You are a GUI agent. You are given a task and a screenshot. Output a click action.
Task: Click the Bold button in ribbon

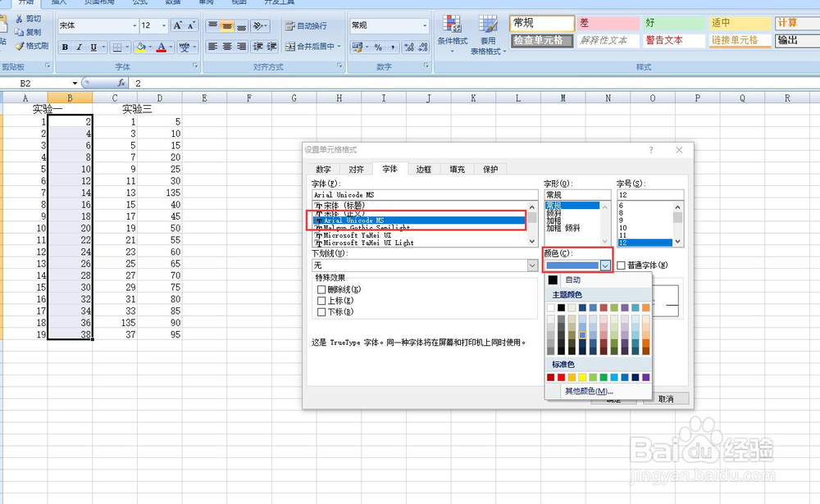[65, 47]
